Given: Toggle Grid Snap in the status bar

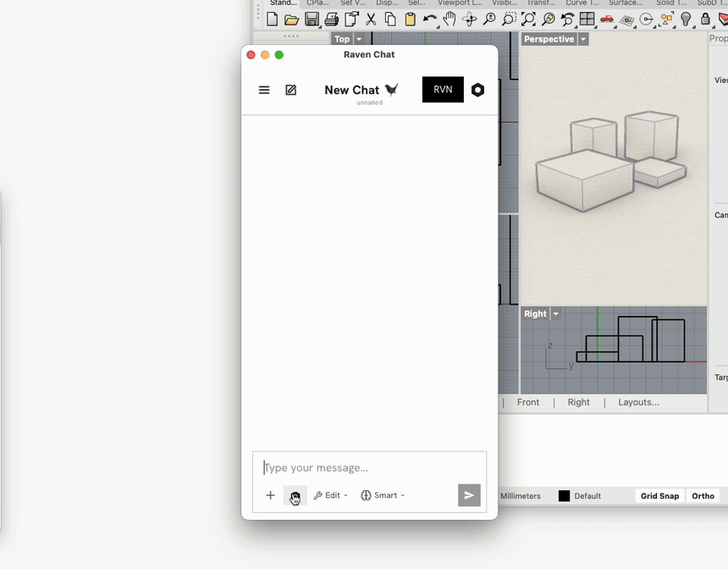Looking at the screenshot, I should (x=659, y=495).
